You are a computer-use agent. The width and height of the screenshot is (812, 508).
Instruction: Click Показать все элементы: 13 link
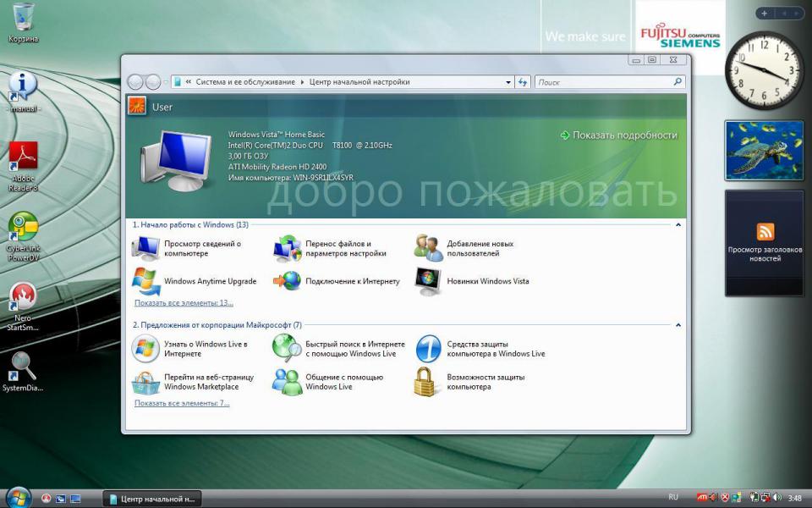pos(184,303)
